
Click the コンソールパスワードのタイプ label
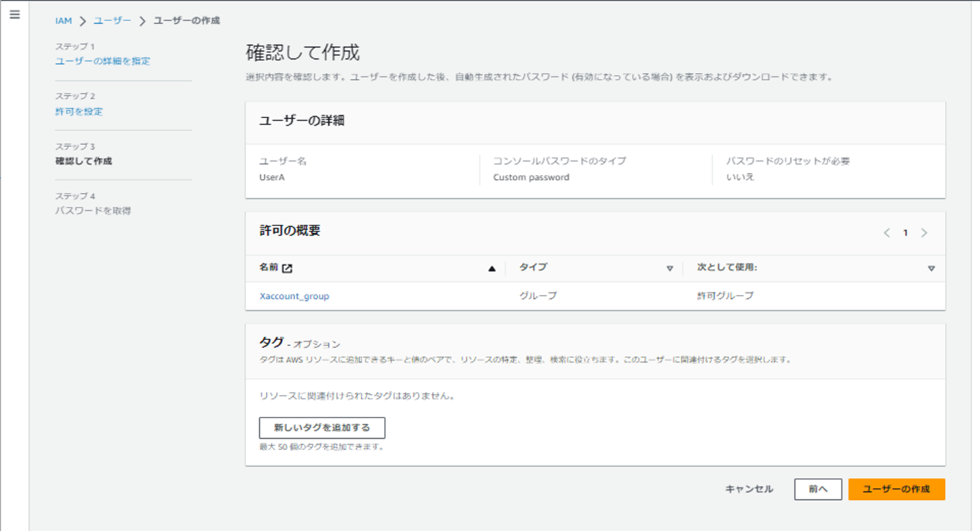(x=560, y=161)
